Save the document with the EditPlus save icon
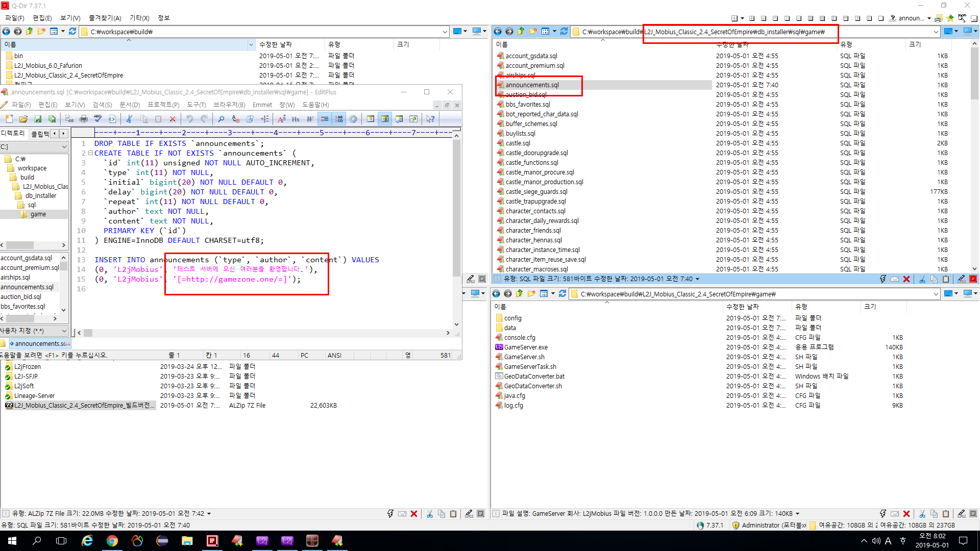This screenshot has height=551, width=980. pyautogui.click(x=38, y=119)
